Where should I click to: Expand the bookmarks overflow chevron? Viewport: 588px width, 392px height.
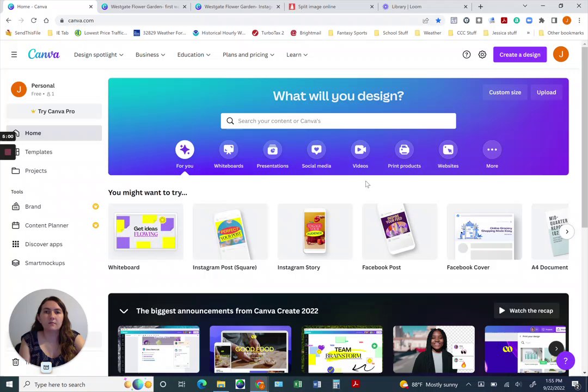click(x=528, y=33)
